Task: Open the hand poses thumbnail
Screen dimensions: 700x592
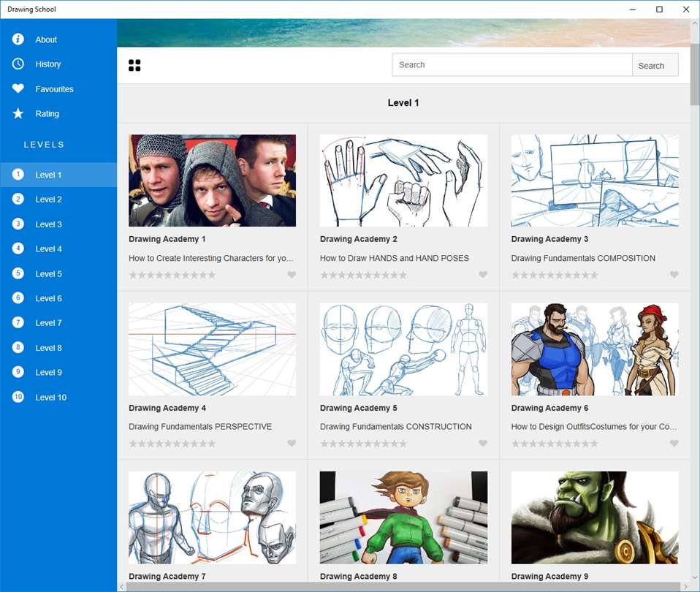Action: click(x=403, y=181)
